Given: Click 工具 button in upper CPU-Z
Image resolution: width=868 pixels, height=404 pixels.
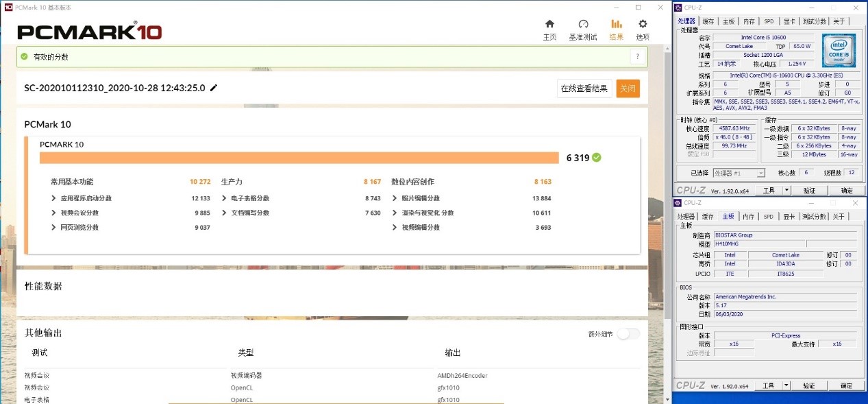Looking at the screenshot, I should click(769, 190).
